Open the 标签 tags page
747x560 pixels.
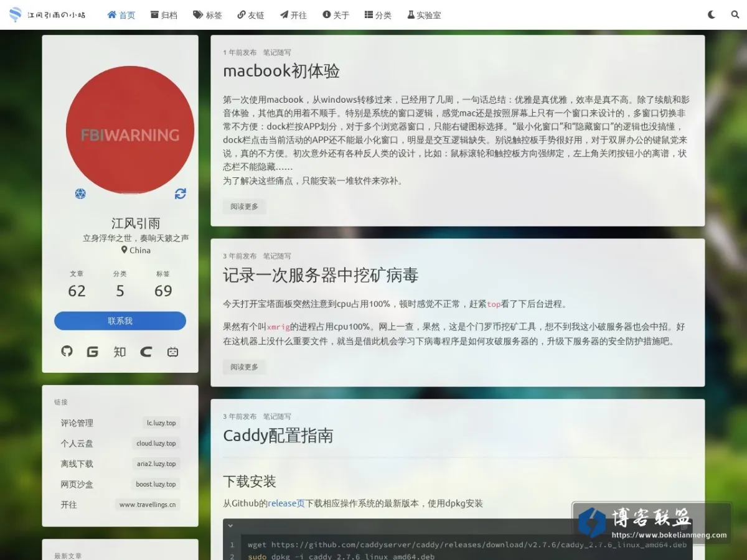pos(207,15)
